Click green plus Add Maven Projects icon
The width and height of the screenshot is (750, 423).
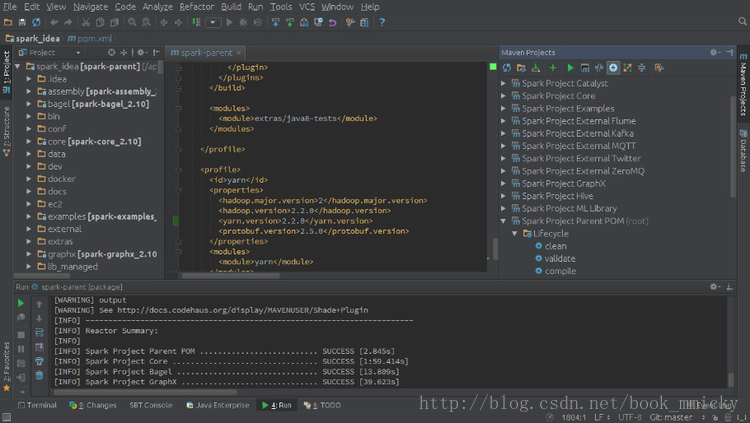click(553, 68)
